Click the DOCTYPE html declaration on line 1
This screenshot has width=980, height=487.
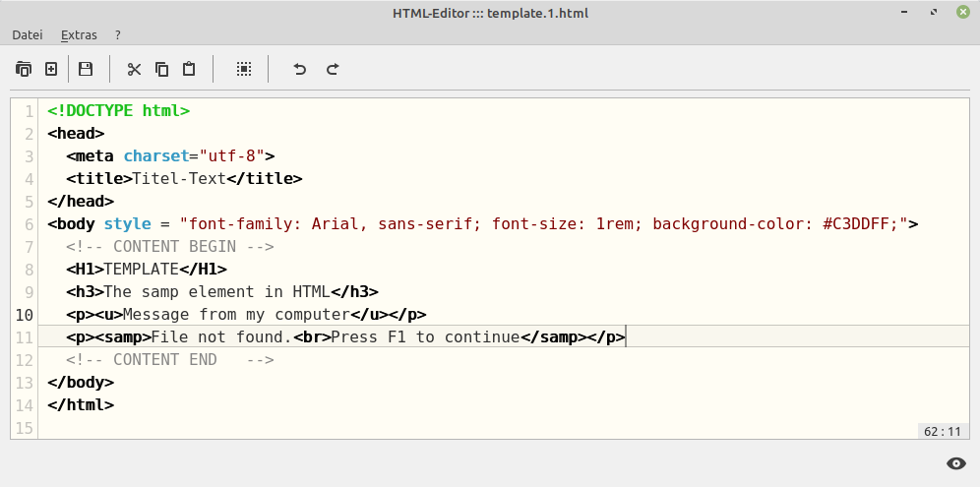118,111
